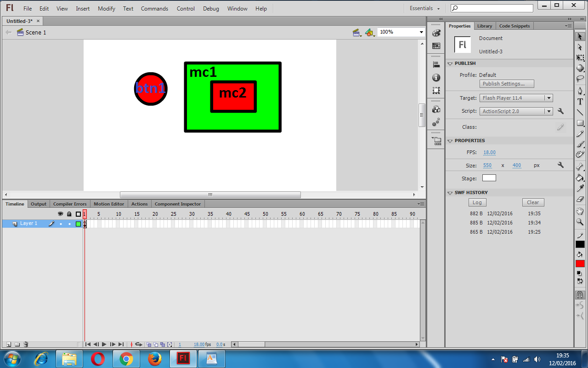
Task: Toggle lock all layers padlock icon
Action: click(x=69, y=214)
